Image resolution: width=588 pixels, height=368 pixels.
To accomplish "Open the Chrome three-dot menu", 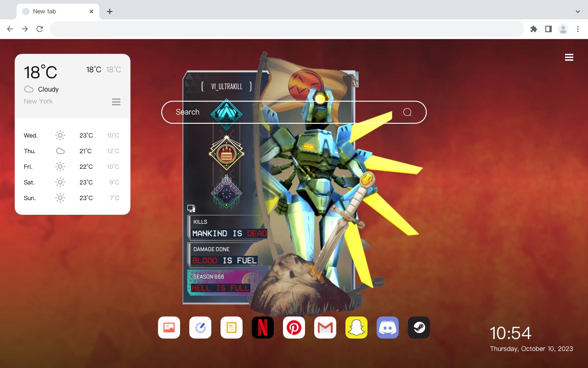I will pos(578,29).
